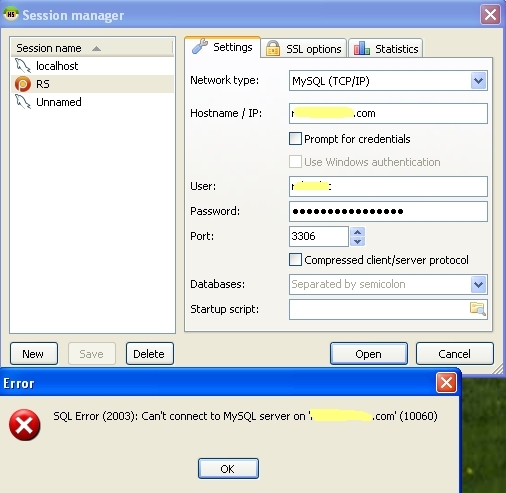Click the Unnamed session dolphin icon
Screen dimensions: 506x493
click(23, 102)
